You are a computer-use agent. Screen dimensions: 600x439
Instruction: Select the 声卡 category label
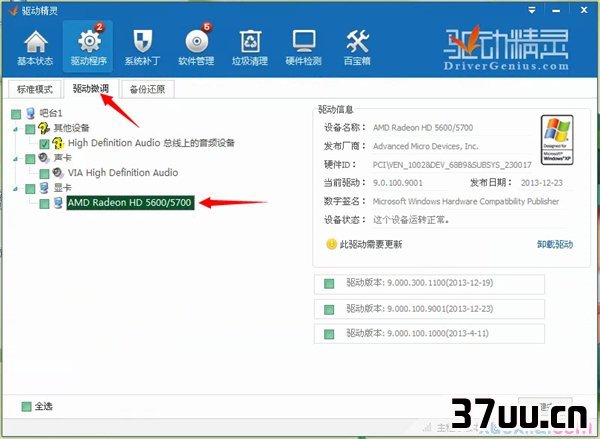(63, 158)
